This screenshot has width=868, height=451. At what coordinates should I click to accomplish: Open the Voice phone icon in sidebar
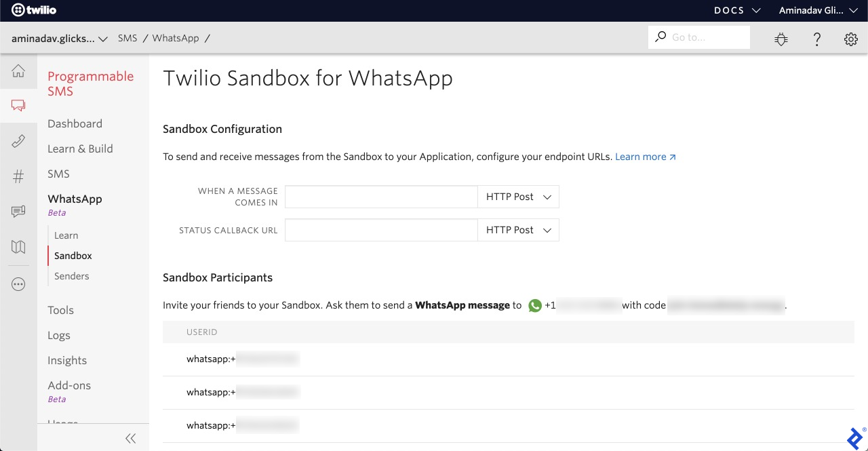coord(18,141)
